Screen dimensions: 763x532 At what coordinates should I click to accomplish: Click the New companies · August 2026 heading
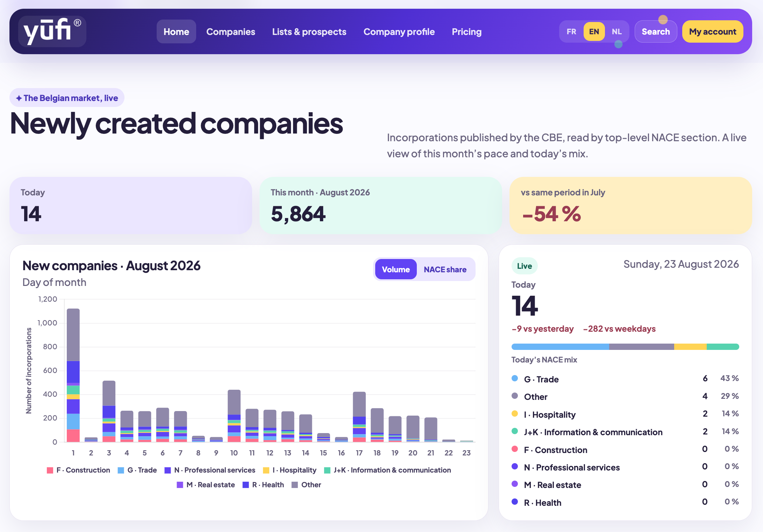click(x=112, y=266)
